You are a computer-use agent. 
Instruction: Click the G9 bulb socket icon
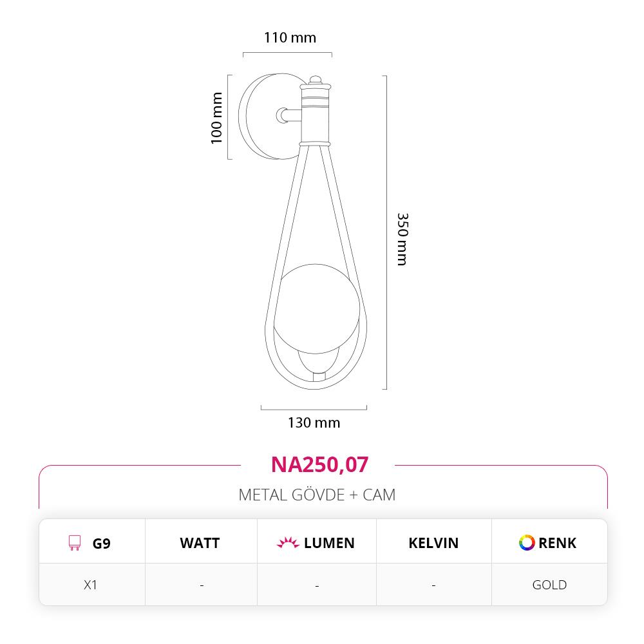pos(75,543)
